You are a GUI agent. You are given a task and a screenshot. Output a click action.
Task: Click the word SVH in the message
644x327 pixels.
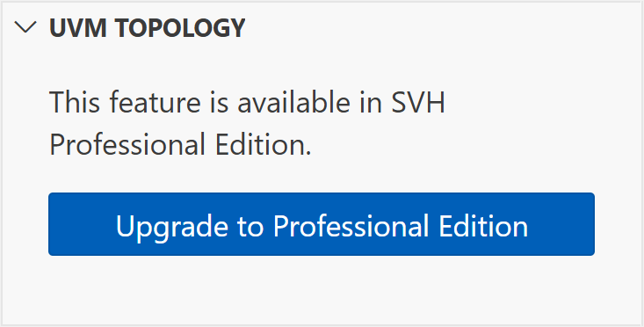point(417,102)
